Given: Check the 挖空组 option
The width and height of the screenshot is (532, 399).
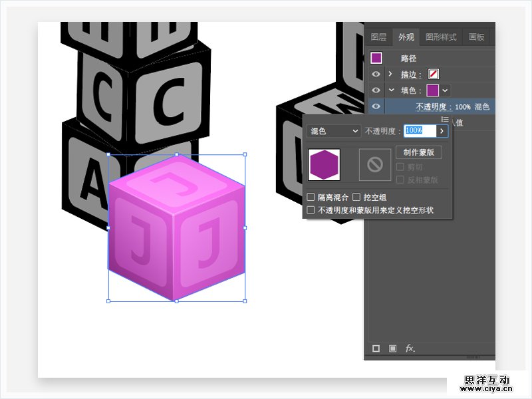Looking at the screenshot, I should click(356, 198).
